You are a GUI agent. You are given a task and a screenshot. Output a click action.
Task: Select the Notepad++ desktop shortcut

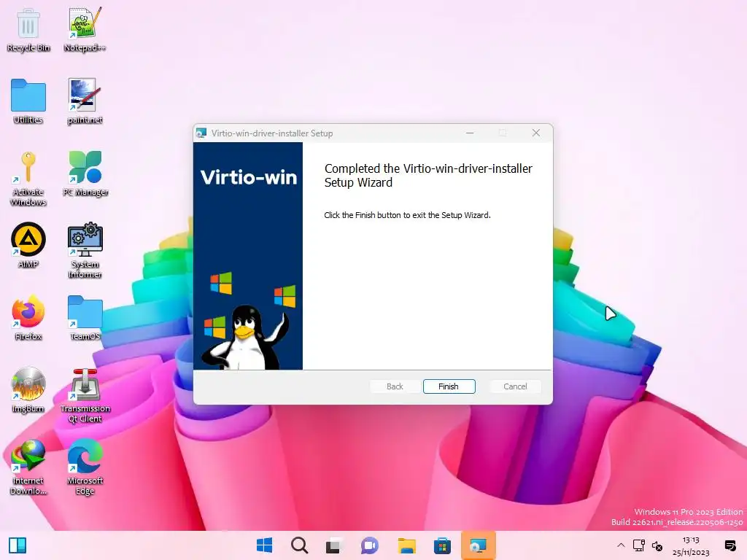click(85, 30)
